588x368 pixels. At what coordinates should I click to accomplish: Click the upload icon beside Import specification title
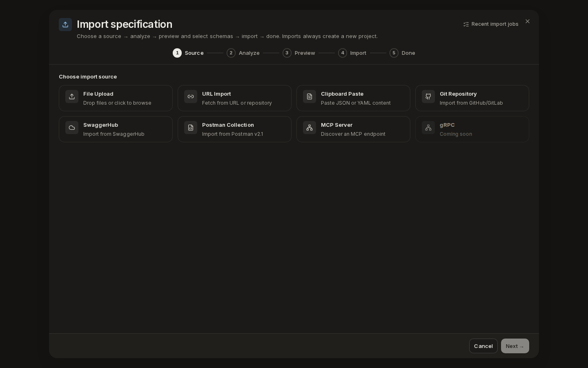pos(65,25)
